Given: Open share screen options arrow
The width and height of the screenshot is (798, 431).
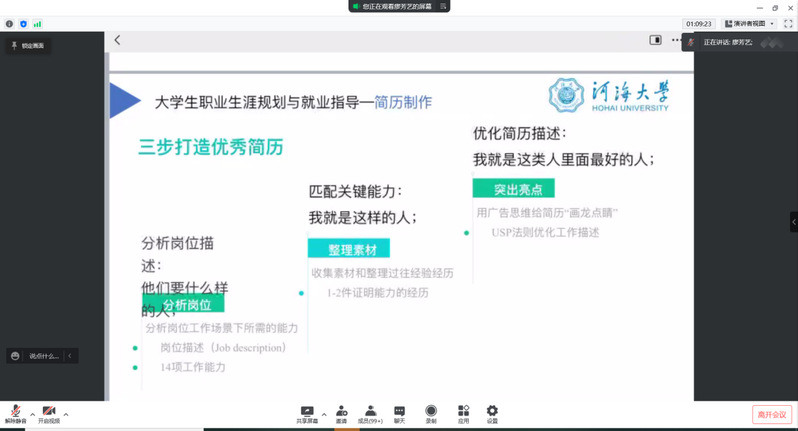Looking at the screenshot, I should coord(324,411).
